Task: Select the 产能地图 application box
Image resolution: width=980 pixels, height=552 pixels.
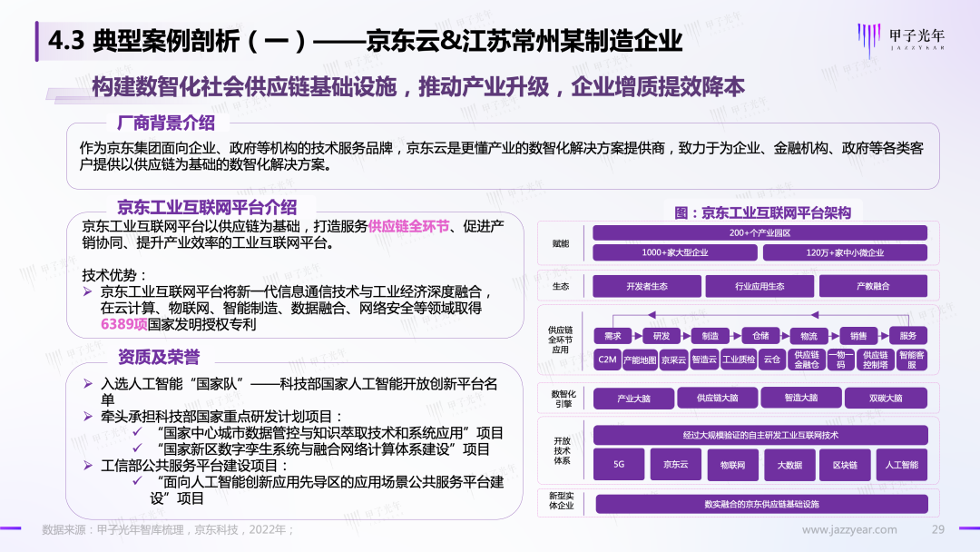Action: pos(640,360)
